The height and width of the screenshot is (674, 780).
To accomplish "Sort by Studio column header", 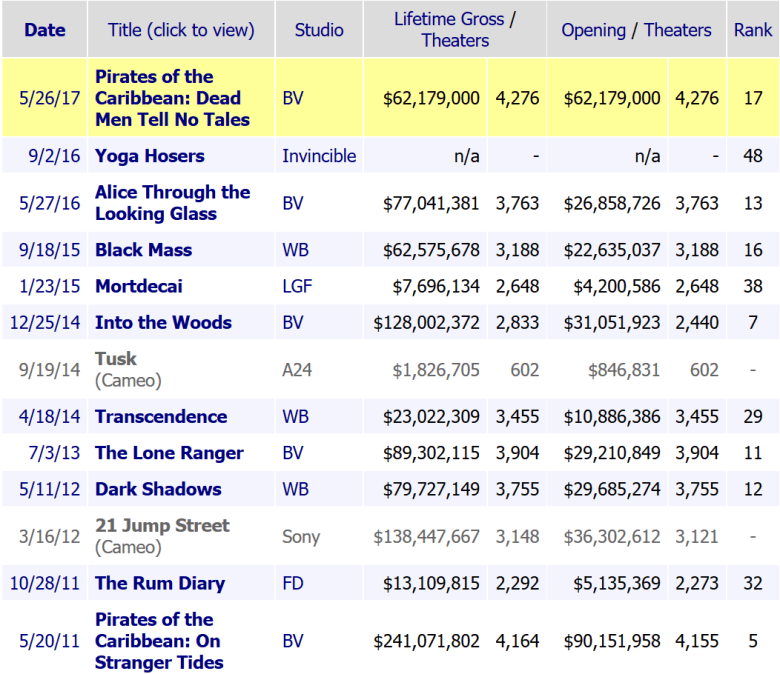I will 319,30.
